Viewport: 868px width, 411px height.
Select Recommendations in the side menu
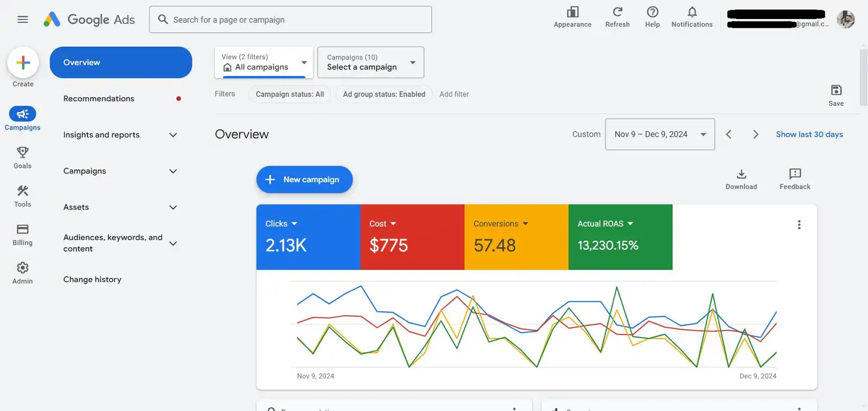click(x=99, y=99)
